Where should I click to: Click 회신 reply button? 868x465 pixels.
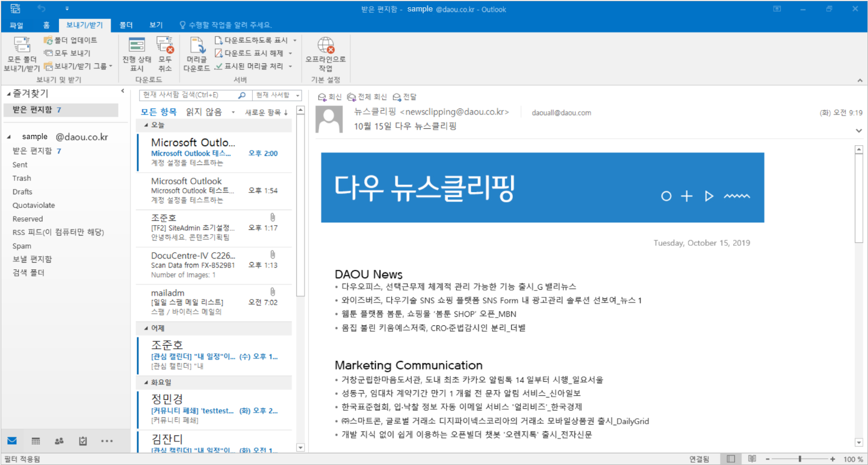coord(330,97)
